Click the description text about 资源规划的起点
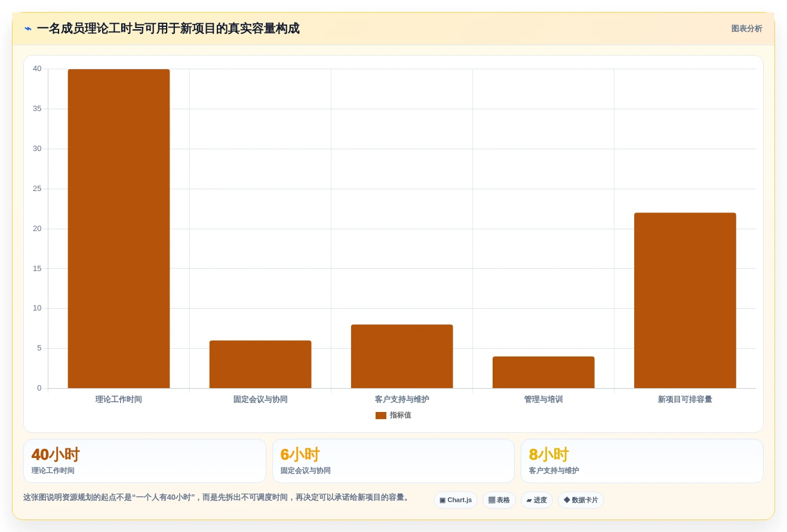The height and width of the screenshot is (532, 787). click(x=217, y=497)
